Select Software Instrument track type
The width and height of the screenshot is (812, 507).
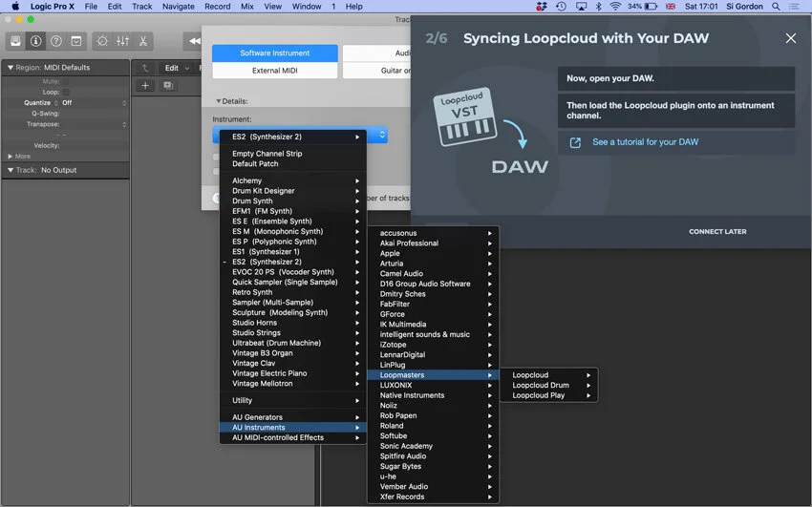pyautogui.click(x=274, y=53)
